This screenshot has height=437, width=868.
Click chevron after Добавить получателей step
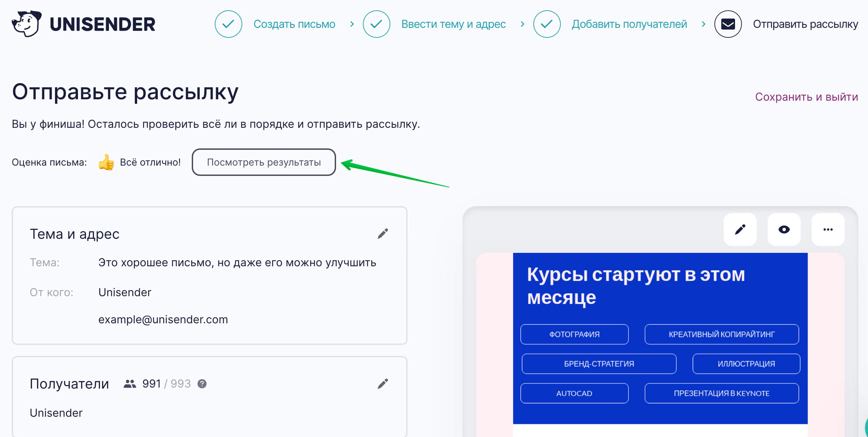(703, 24)
